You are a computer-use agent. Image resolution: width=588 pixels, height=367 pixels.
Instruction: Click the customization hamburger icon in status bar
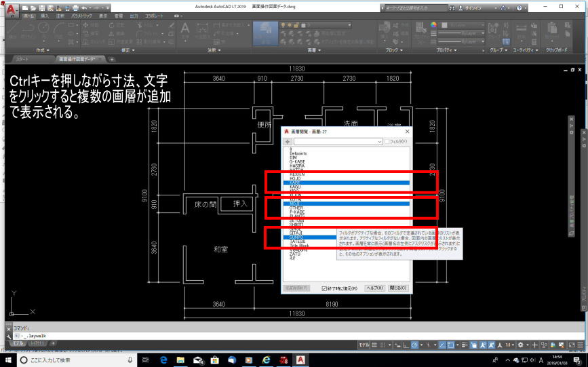pos(580,345)
